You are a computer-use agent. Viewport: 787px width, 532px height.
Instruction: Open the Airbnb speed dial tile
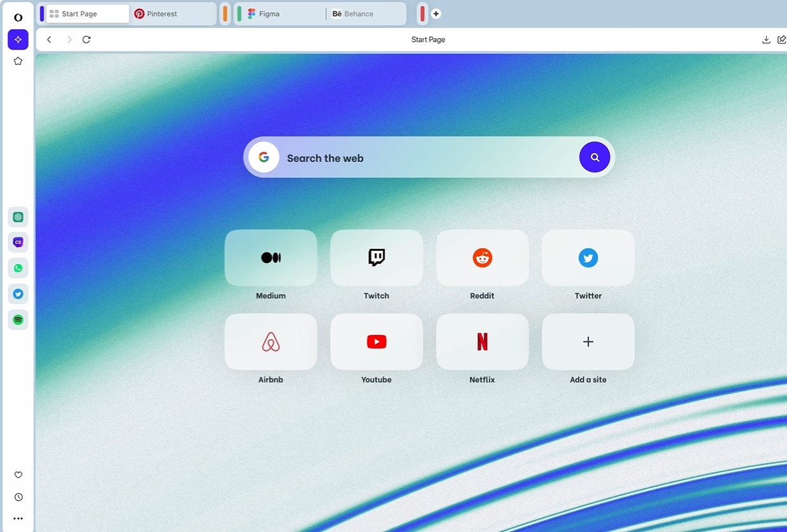click(271, 342)
